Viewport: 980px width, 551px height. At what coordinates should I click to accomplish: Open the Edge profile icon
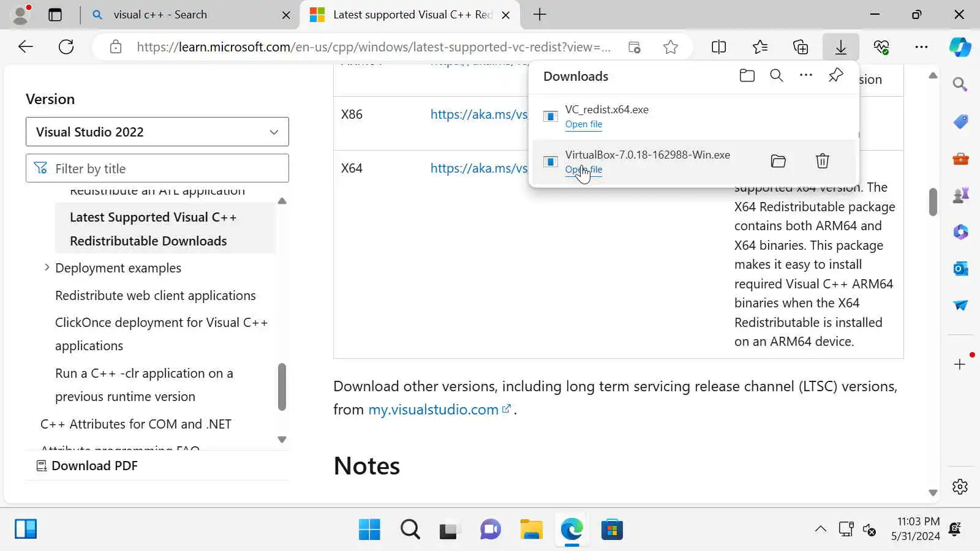pyautogui.click(x=21, y=15)
